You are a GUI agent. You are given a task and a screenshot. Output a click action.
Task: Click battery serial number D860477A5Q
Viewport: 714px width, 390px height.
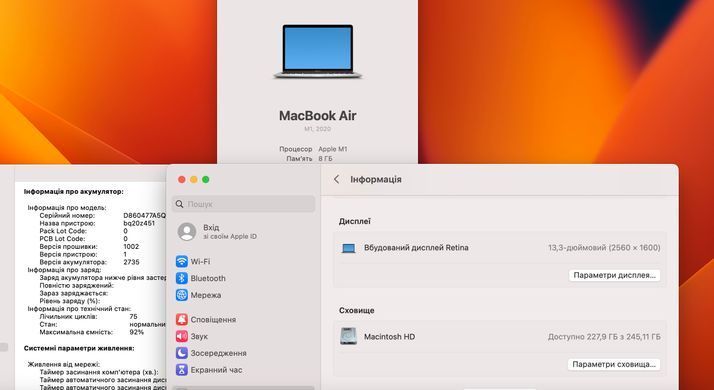145,216
